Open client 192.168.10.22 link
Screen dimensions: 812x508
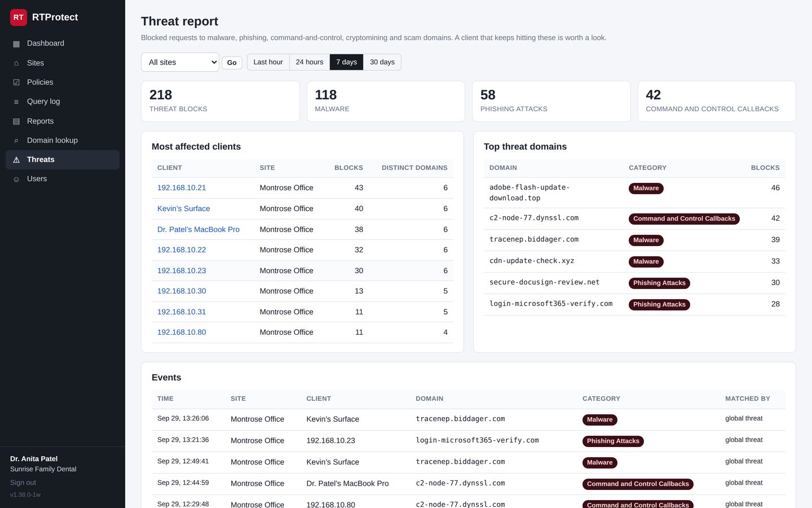(x=182, y=249)
